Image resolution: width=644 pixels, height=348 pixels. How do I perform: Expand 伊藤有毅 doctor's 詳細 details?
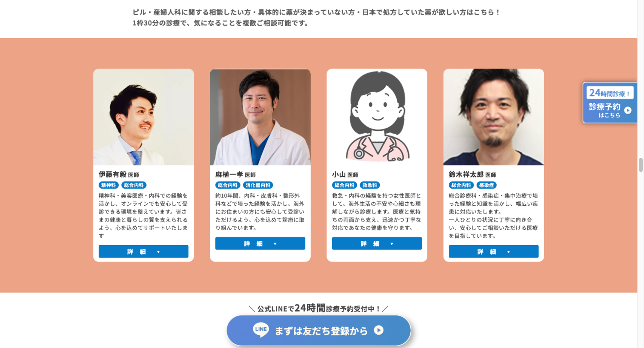(x=143, y=252)
